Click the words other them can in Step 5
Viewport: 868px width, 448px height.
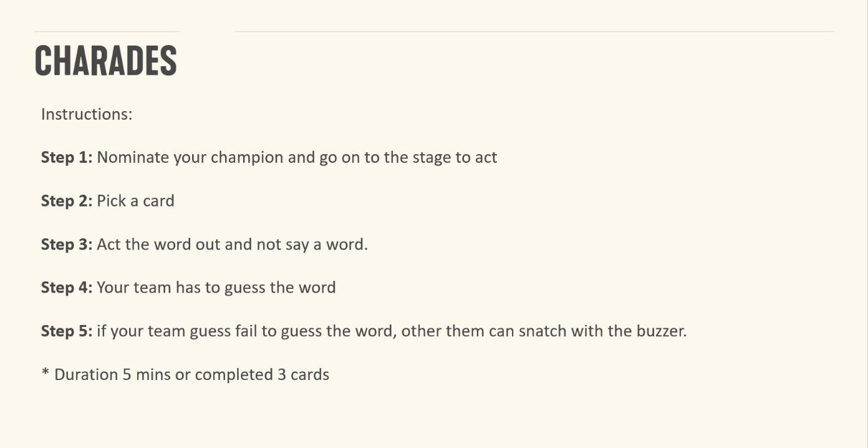pyautogui.click(x=454, y=331)
